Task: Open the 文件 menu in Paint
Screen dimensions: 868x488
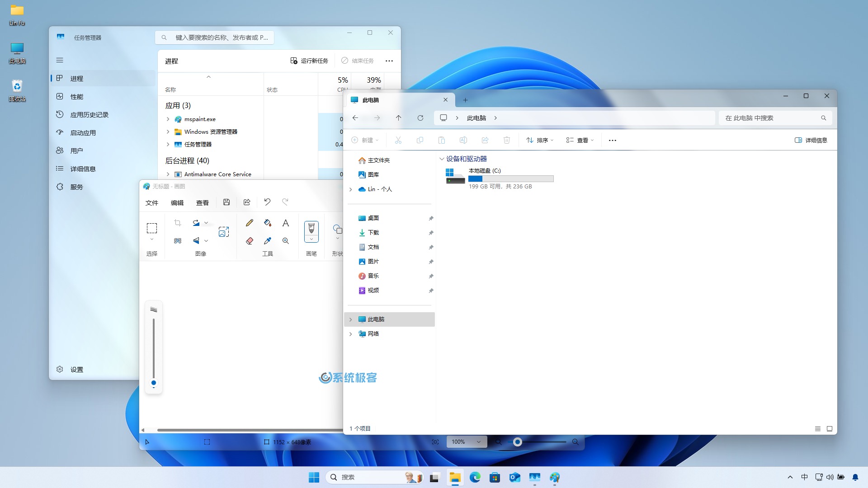Action: pos(152,203)
